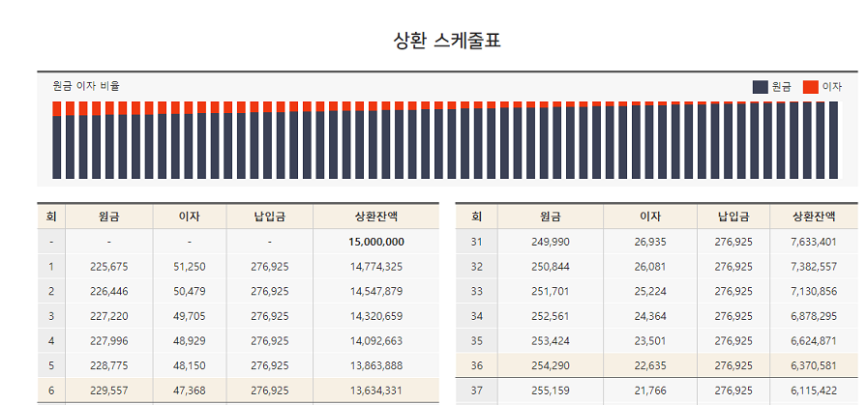Image resolution: width=868 pixels, height=405 pixels.
Task: Select remaining balance 14,092,663
Action: point(376,341)
